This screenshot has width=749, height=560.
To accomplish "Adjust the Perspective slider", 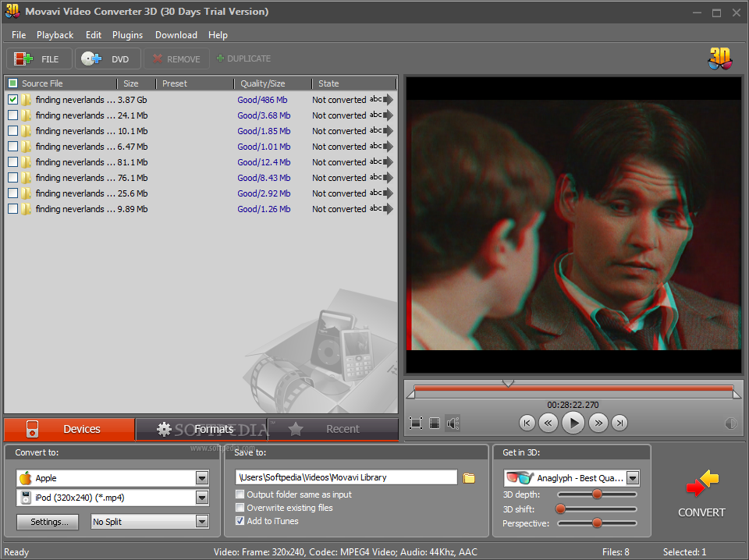I will point(597,523).
